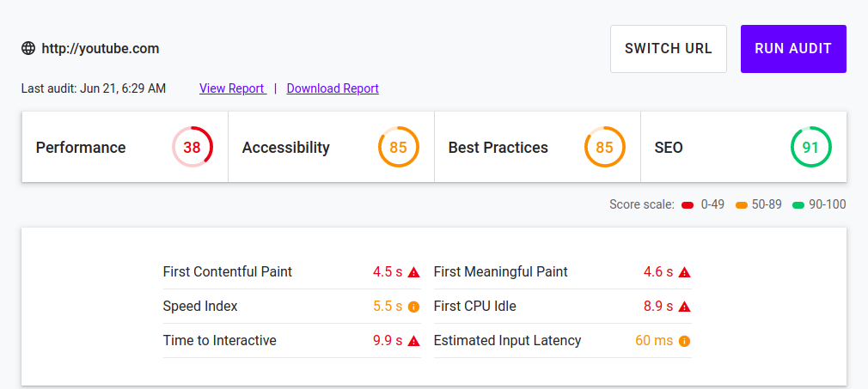Screen dimensions: 868x389
Task: Start a new audit with Run Audit
Action: (793, 49)
